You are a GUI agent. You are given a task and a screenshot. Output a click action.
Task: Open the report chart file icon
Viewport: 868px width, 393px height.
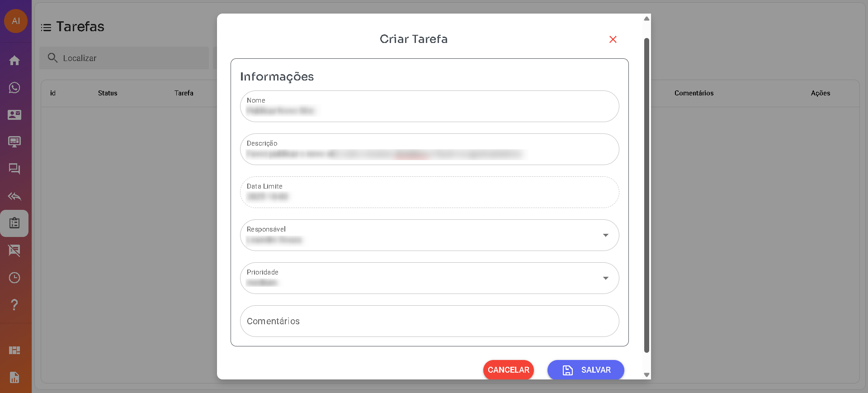click(x=14, y=377)
